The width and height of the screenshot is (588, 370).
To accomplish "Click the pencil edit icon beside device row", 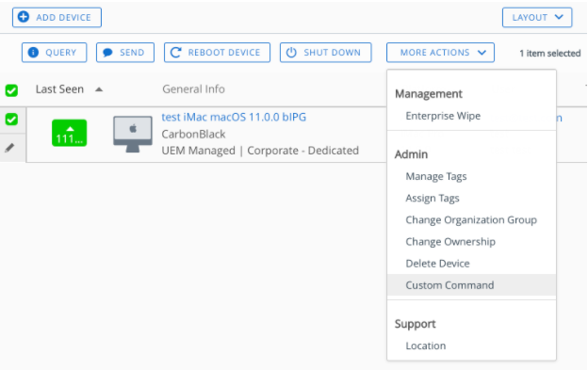I will pos(9,148).
